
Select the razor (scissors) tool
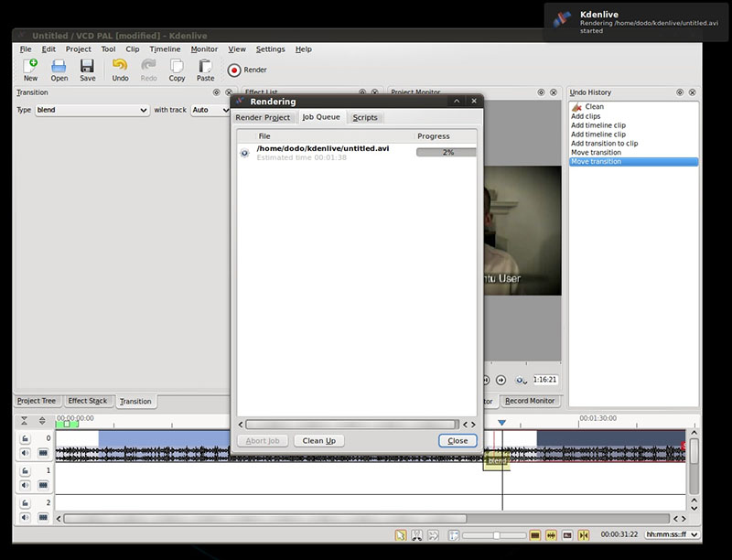tap(416, 535)
